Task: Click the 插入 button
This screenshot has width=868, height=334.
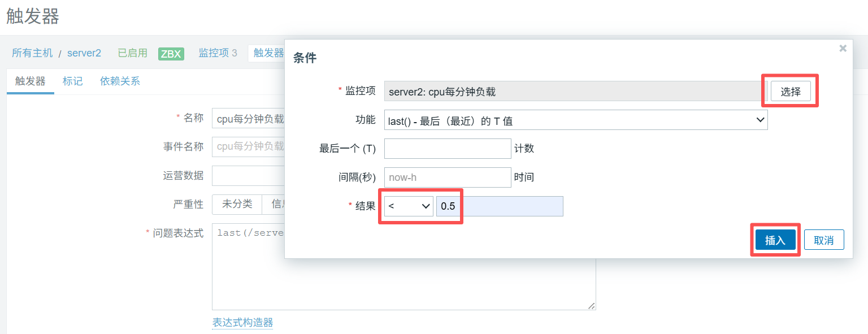Action: [x=775, y=240]
